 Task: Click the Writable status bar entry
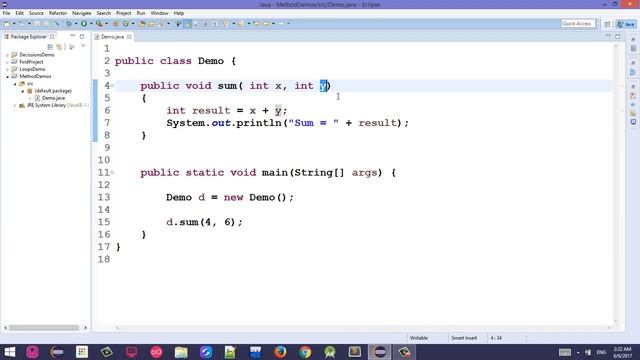coord(418,338)
